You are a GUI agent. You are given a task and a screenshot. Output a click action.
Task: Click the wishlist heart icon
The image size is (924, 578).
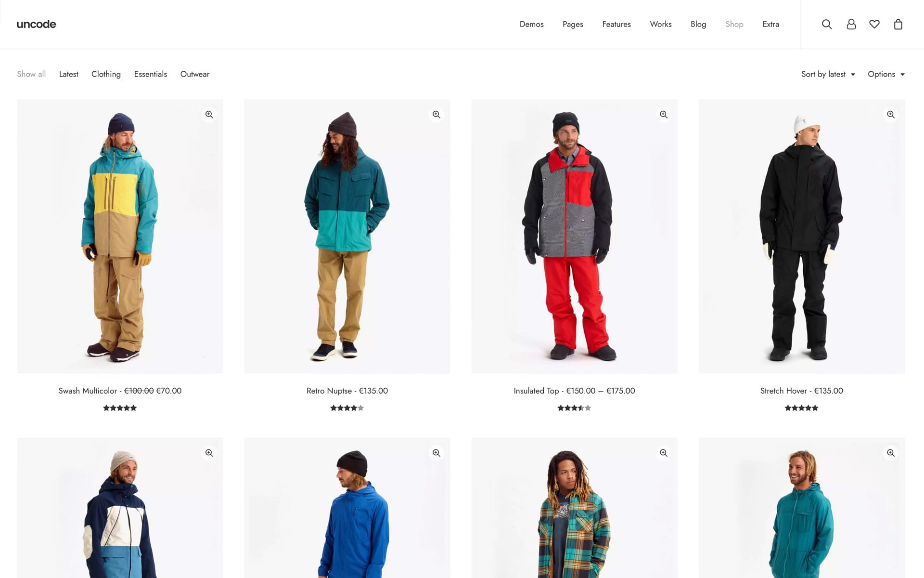coord(875,24)
